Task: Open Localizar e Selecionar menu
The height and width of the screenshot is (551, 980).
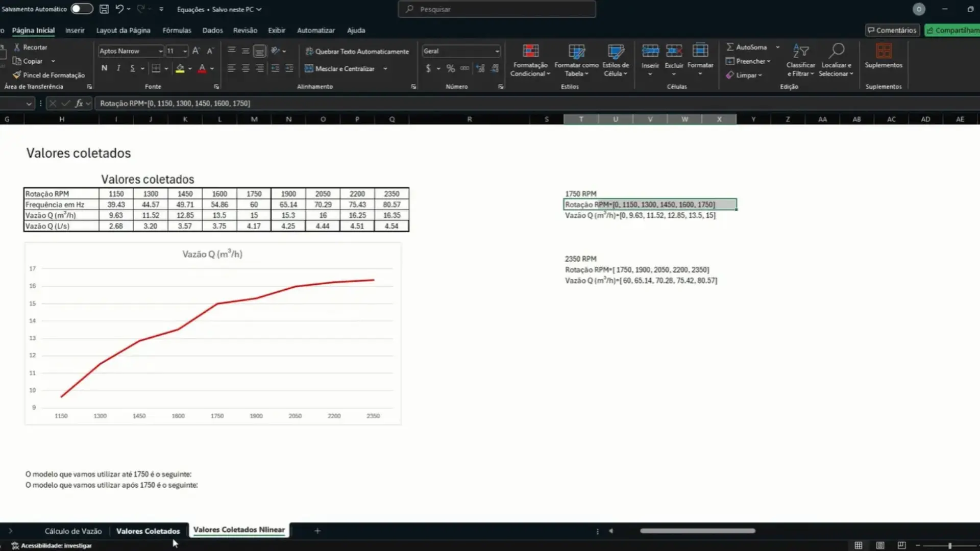Action: click(836, 60)
